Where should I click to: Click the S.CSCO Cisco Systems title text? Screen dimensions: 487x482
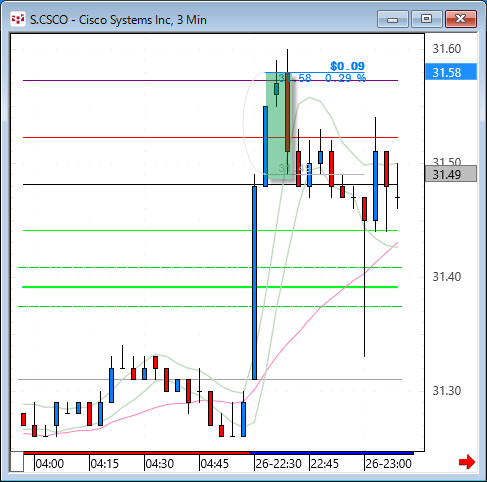click(118, 20)
